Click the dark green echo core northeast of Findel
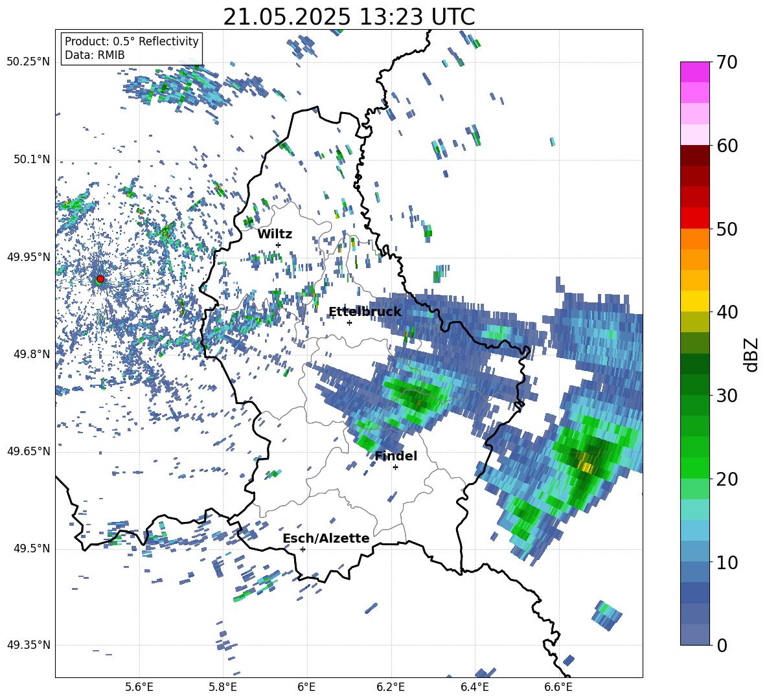Screen dimensions: 767x700 click(x=418, y=400)
